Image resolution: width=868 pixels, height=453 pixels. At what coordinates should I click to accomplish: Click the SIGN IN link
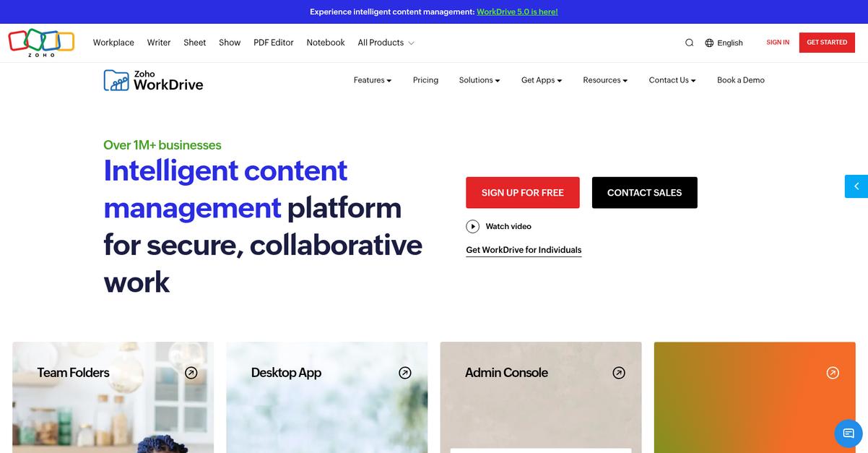(778, 43)
